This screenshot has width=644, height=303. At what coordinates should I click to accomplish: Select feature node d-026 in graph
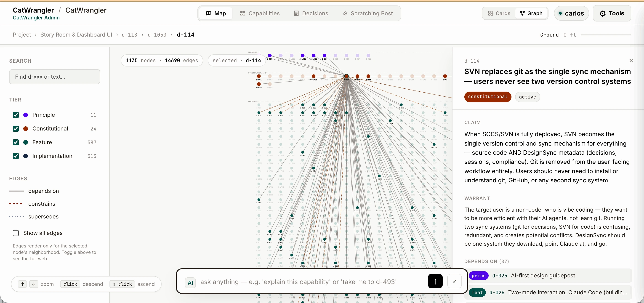[303, 105]
